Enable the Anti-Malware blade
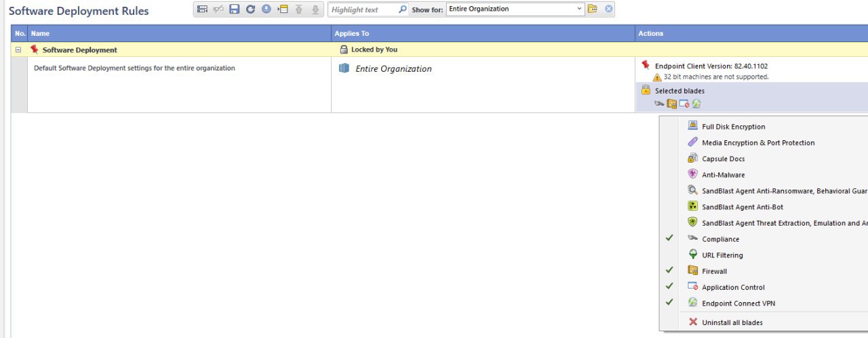868x338 pixels. pos(764,175)
